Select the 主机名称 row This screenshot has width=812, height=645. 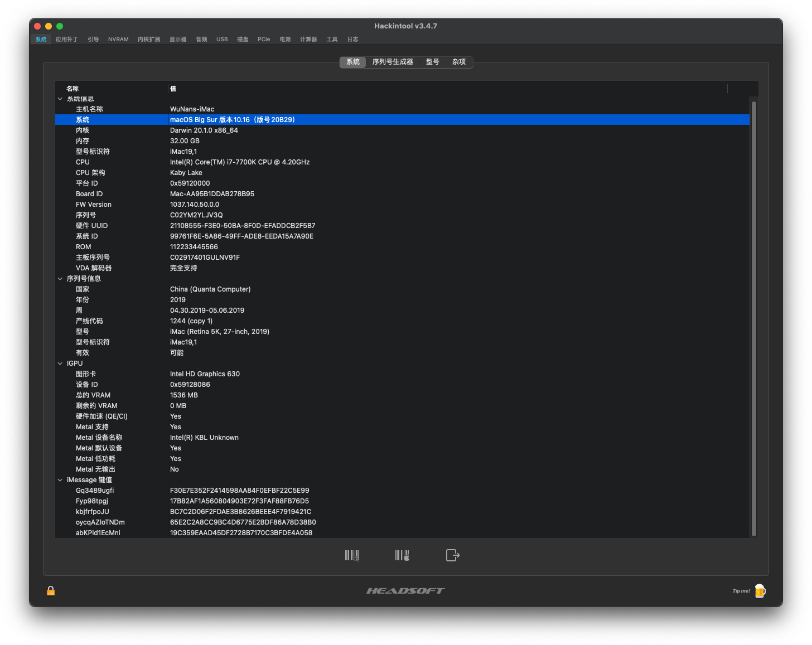pos(402,109)
